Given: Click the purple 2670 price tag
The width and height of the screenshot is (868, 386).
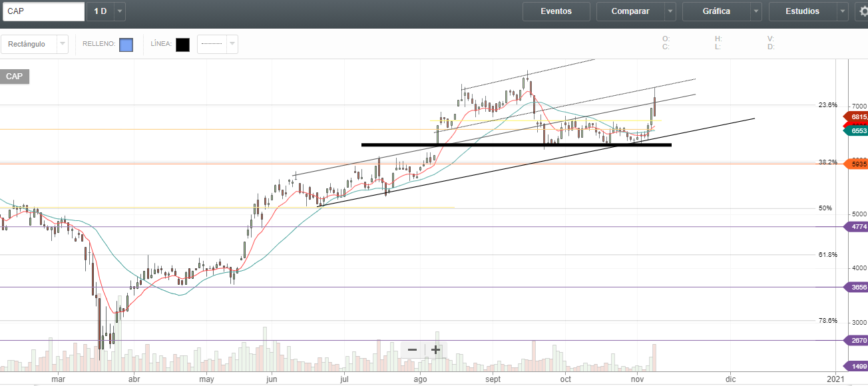Looking at the screenshot, I should (856, 340).
